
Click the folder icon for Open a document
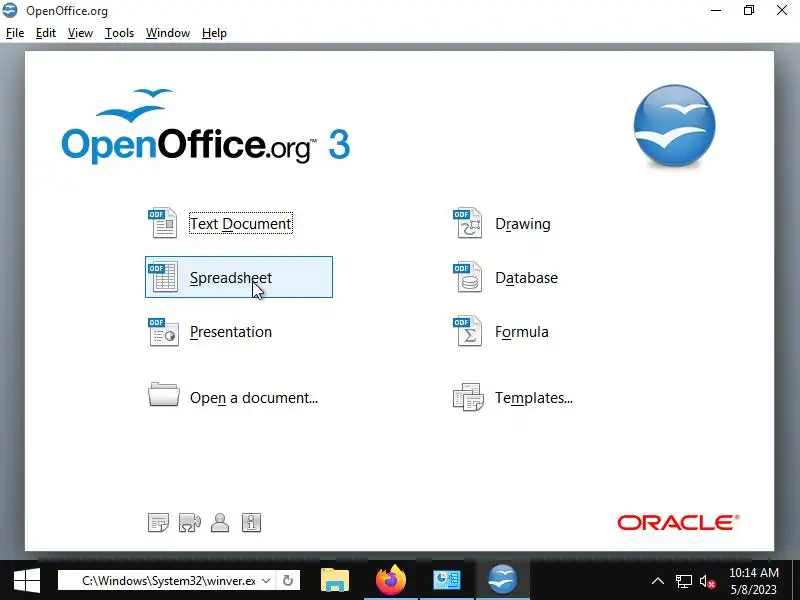click(x=164, y=395)
